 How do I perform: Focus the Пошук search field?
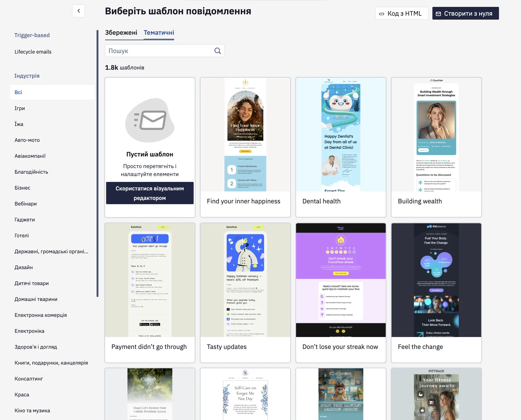pos(164,51)
